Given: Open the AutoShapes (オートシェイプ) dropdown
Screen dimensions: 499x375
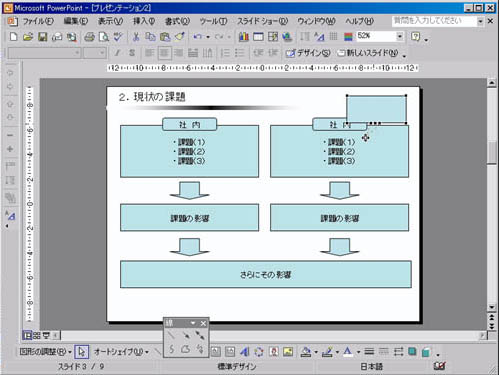Looking at the screenshot, I should [121, 351].
